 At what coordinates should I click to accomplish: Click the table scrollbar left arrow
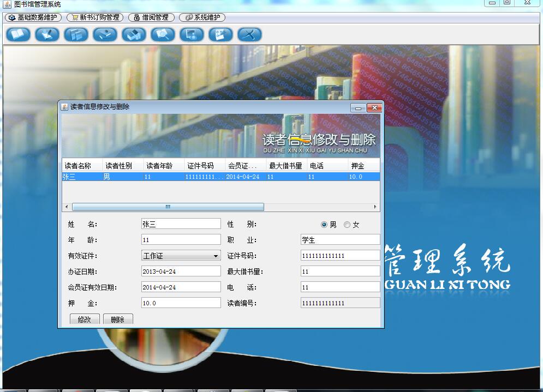[x=67, y=207]
